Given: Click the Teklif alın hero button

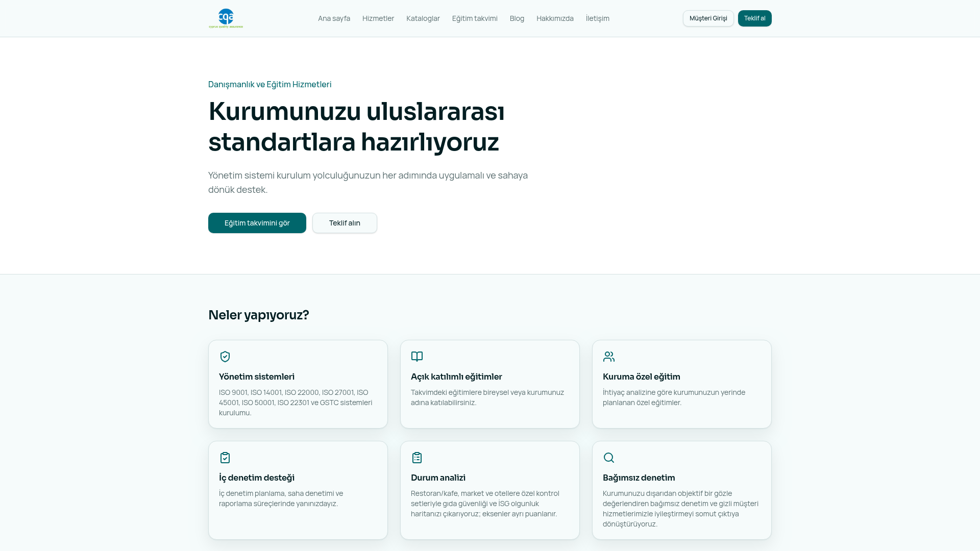Looking at the screenshot, I should click(345, 223).
